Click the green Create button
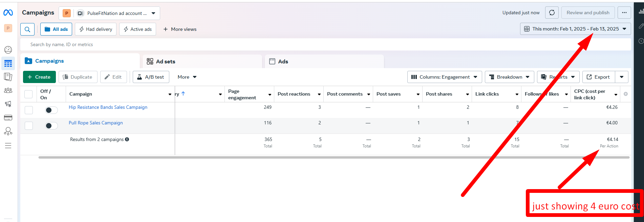Image resolution: width=644 pixels, height=222 pixels. pos(39,77)
